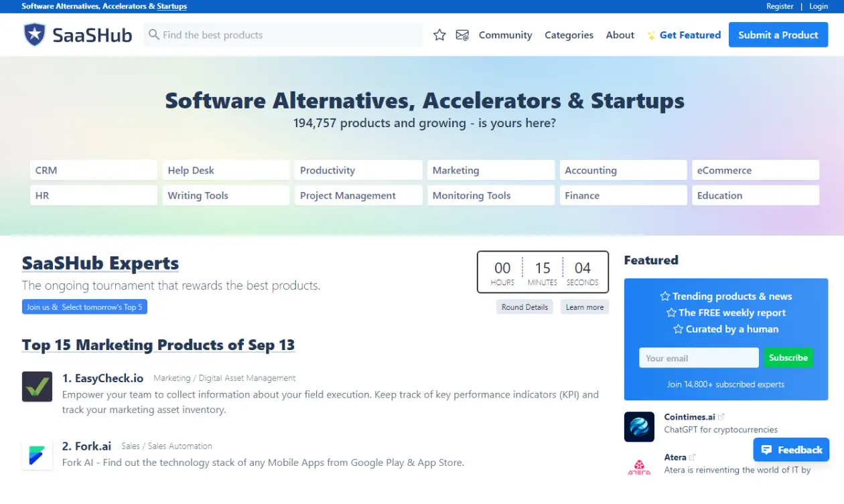
Task: Select the Monitoring Tools category tile
Action: tap(491, 195)
